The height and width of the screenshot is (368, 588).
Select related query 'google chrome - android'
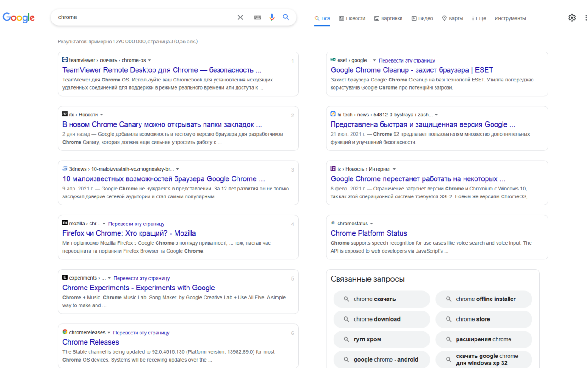click(x=382, y=360)
